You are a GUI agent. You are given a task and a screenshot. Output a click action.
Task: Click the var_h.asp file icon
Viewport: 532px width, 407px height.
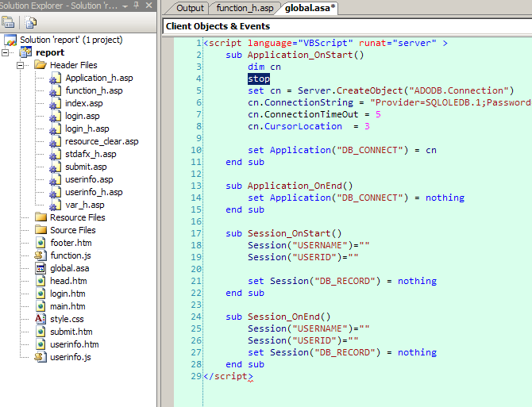click(55, 205)
